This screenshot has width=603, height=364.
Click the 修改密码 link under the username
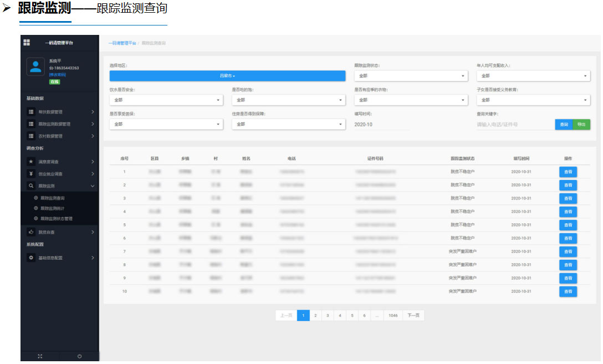(58, 75)
